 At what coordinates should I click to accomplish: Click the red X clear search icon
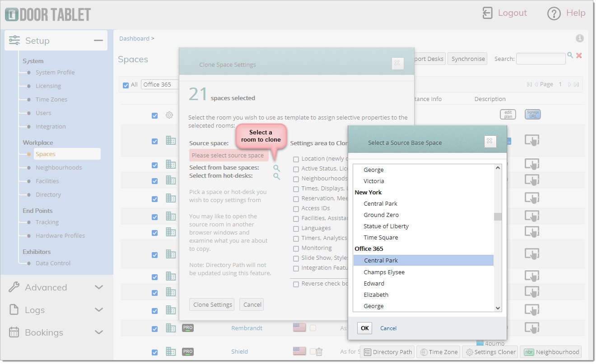point(579,55)
